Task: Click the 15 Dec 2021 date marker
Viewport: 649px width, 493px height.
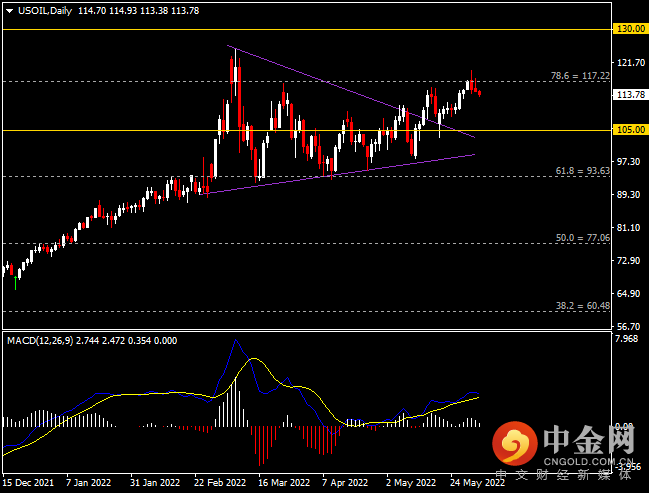Action: [28, 483]
